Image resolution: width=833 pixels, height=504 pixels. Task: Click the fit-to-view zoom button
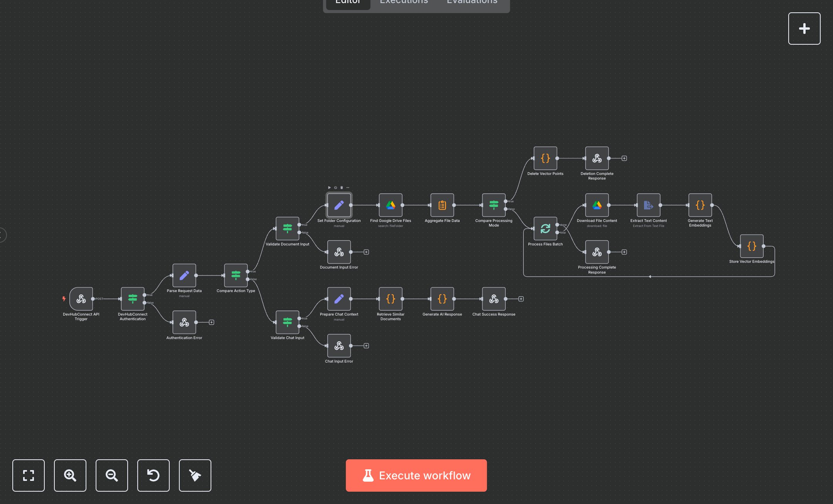pyautogui.click(x=29, y=475)
